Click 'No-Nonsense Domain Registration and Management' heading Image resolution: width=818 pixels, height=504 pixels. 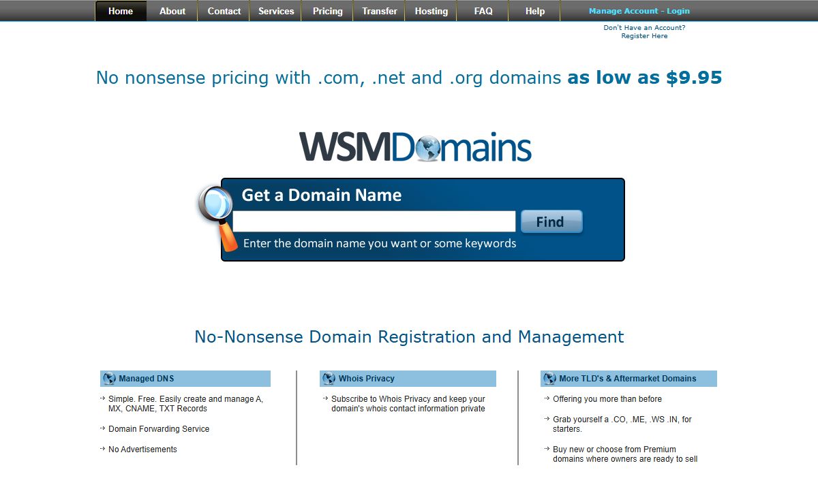[x=409, y=337]
